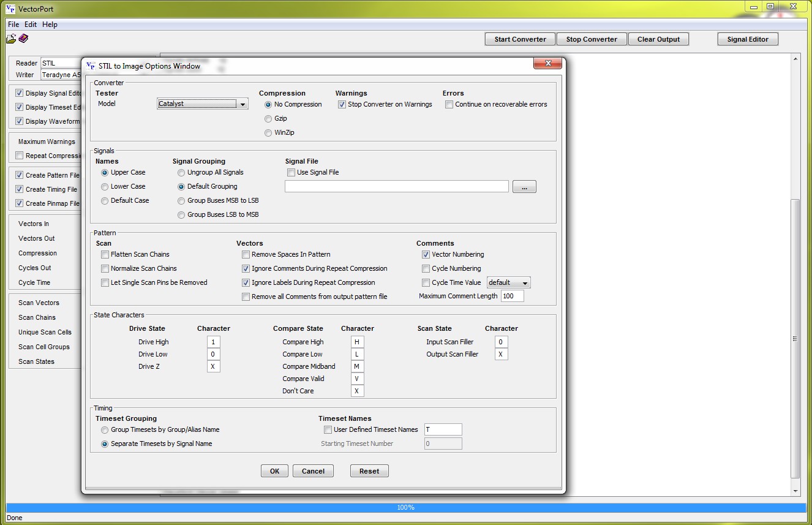Disable Stop Converter on Warnings
812x525 pixels.
click(x=342, y=105)
